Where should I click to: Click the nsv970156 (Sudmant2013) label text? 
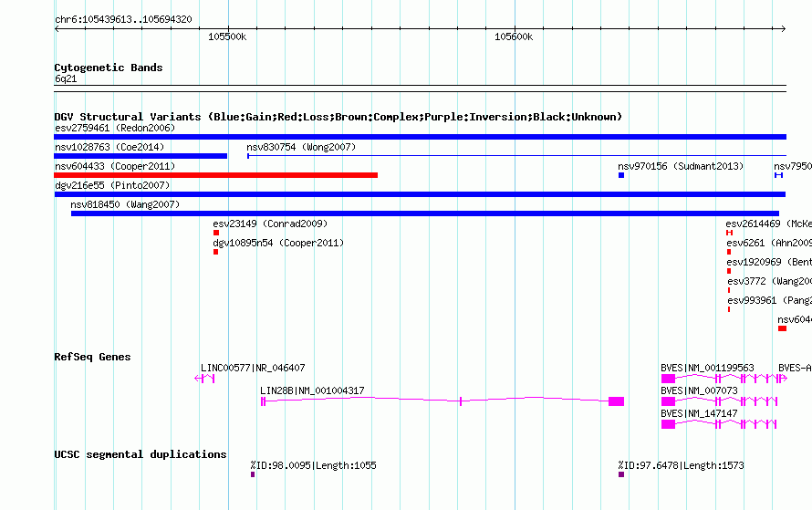click(681, 166)
